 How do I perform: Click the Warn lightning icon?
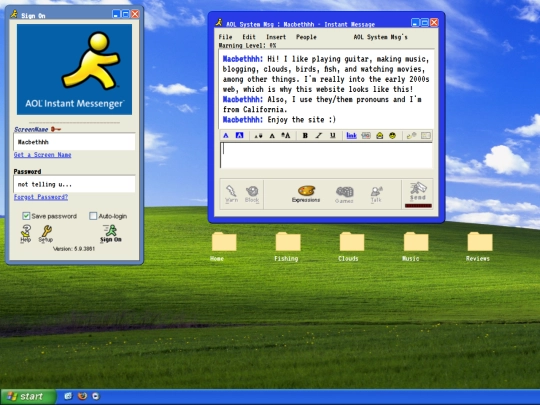point(231,194)
